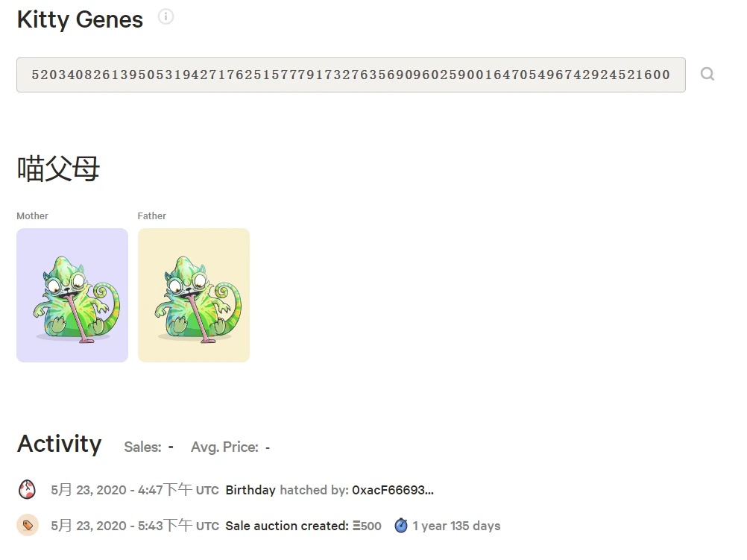This screenshot has height=560, width=747.
Task: Open the Father kitty thumbnail
Action: pyautogui.click(x=194, y=295)
